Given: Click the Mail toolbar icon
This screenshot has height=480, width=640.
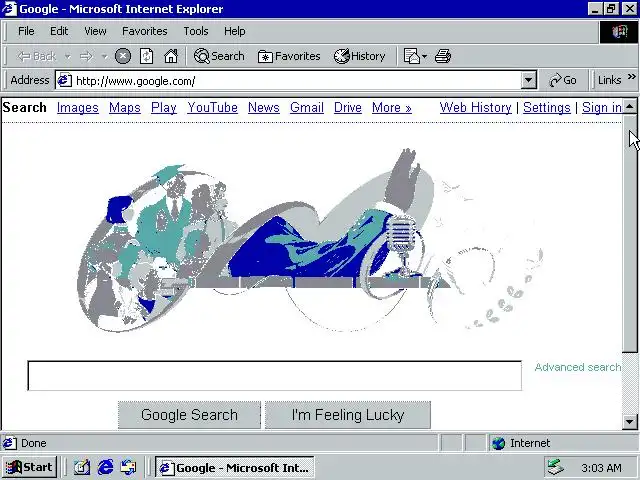Looking at the screenshot, I should pos(411,56).
